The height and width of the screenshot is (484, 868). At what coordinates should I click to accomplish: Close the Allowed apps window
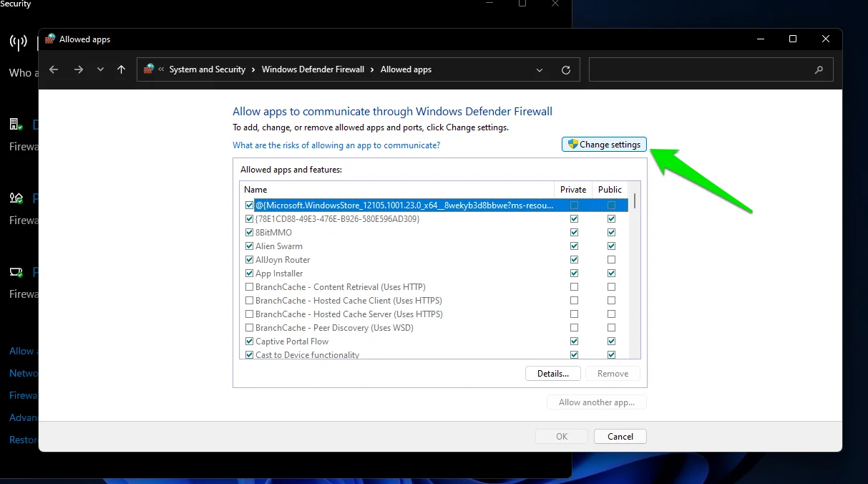tap(826, 39)
